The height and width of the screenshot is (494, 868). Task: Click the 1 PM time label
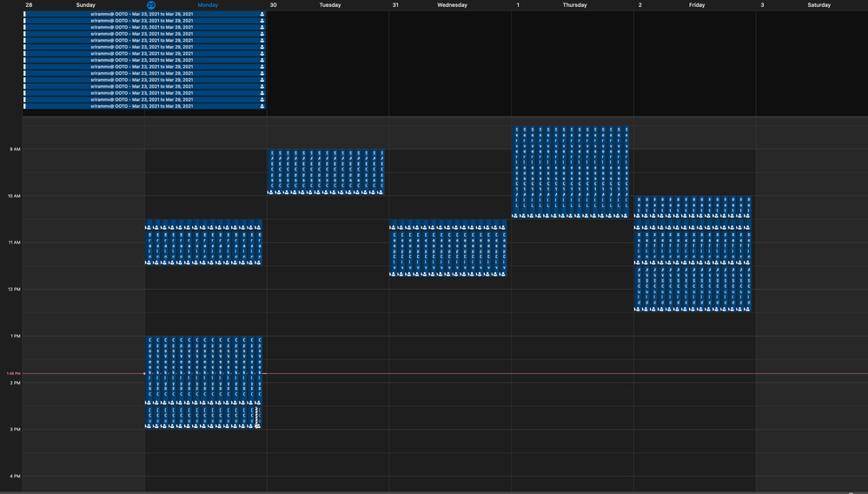click(x=15, y=337)
